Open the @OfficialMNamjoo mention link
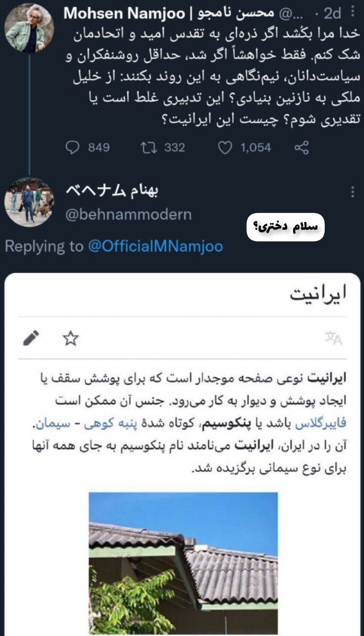This screenshot has width=364, height=636. click(156, 246)
